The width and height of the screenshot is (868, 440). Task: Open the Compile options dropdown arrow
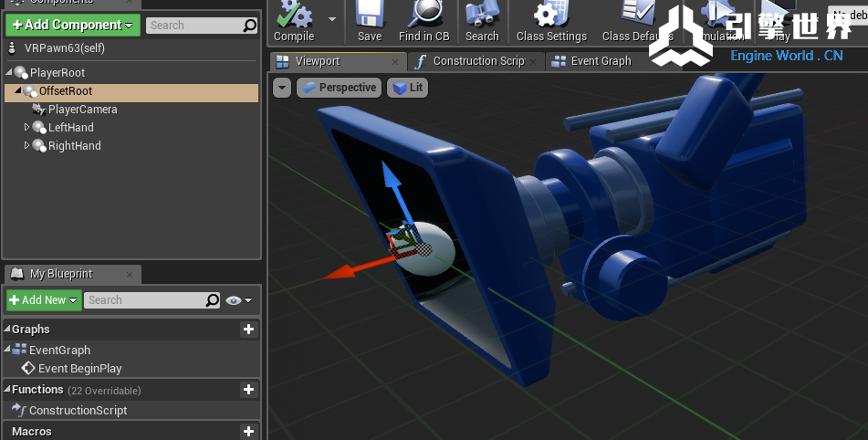pos(332,19)
